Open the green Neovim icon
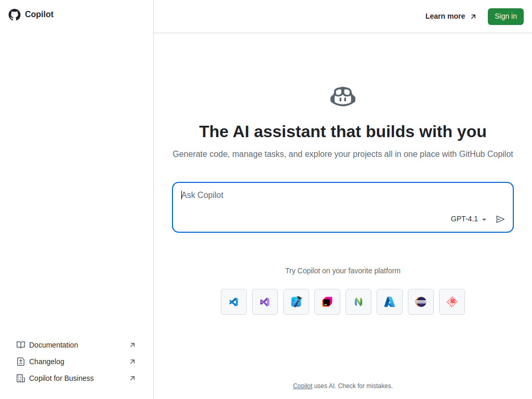The image size is (532, 399). coord(358,302)
